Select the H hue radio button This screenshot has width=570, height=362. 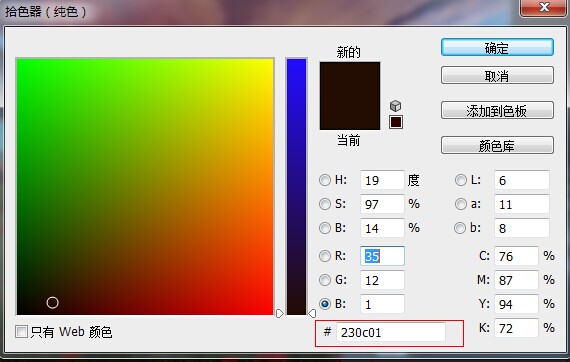pos(325,180)
